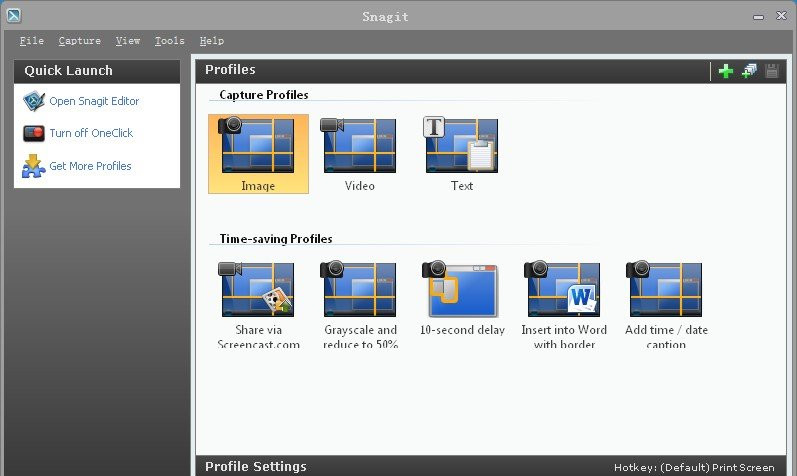Open the Help menu
The image size is (797, 476).
point(211,41)
